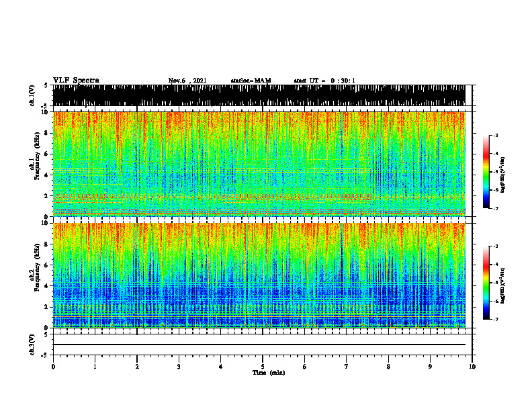Click the "-3" label on ch.2 colorbar
532x411 pixels.
(x=495, y=246)
